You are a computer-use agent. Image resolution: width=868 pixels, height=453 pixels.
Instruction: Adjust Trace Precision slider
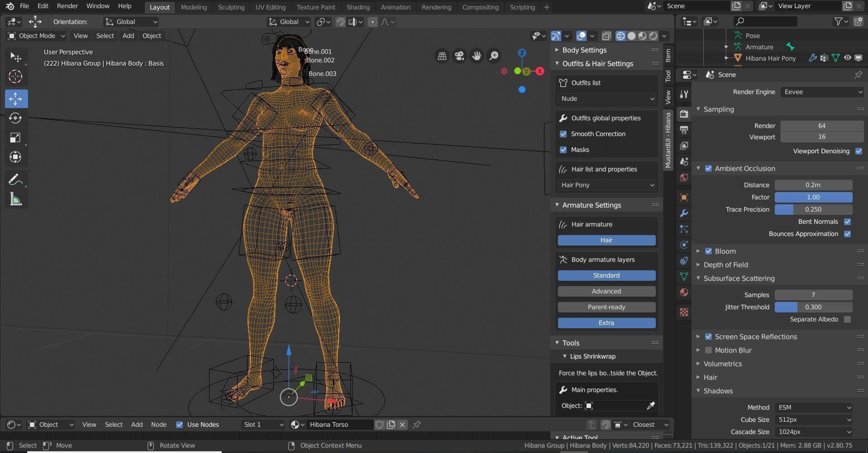[813, 209]
